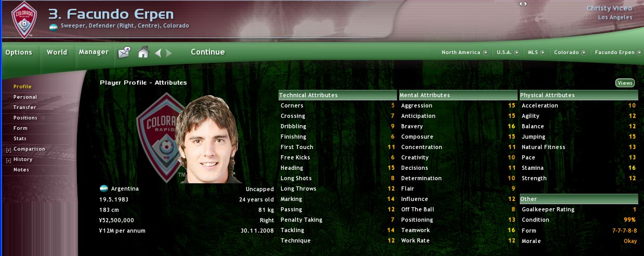Click the back arrow navigation icon
This screenshot has height=256, width=644.
(x=158, y=52)
